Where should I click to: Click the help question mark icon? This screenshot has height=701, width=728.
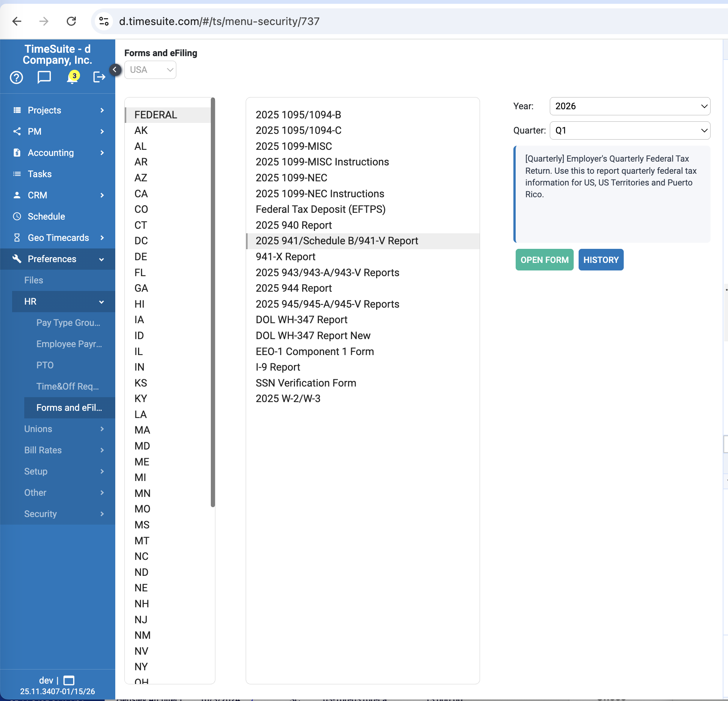point(16,77)
